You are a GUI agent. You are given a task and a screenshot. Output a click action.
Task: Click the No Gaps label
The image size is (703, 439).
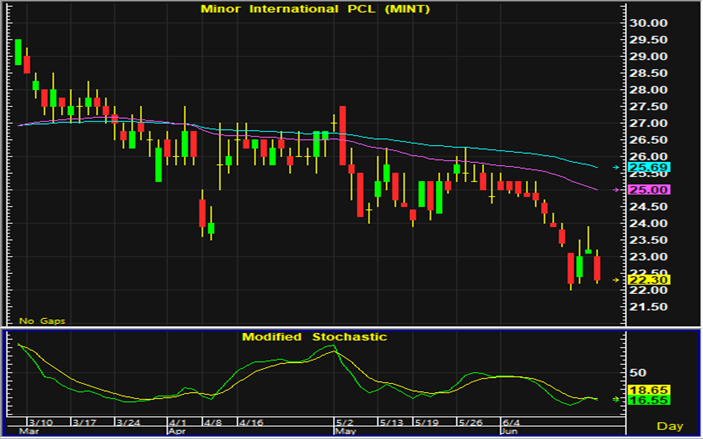point(42,321)
